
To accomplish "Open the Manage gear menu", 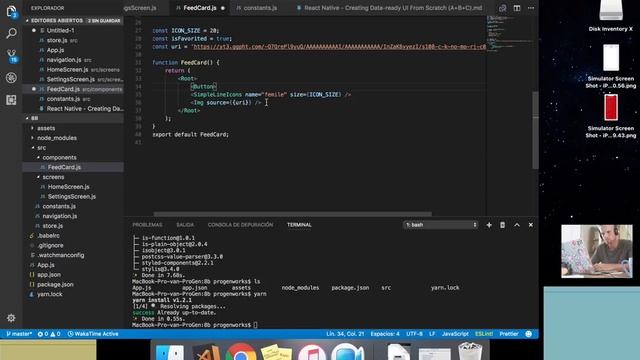I will (11, 318).
